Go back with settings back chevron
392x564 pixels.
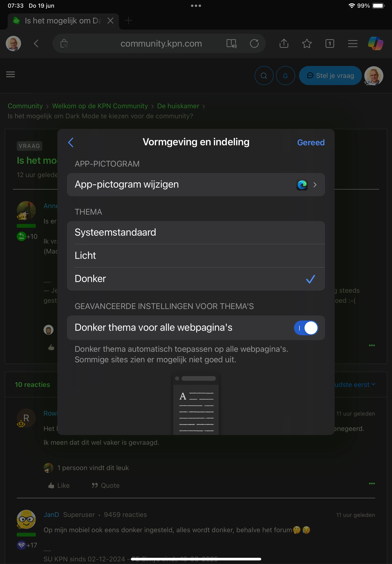(71, 142)
